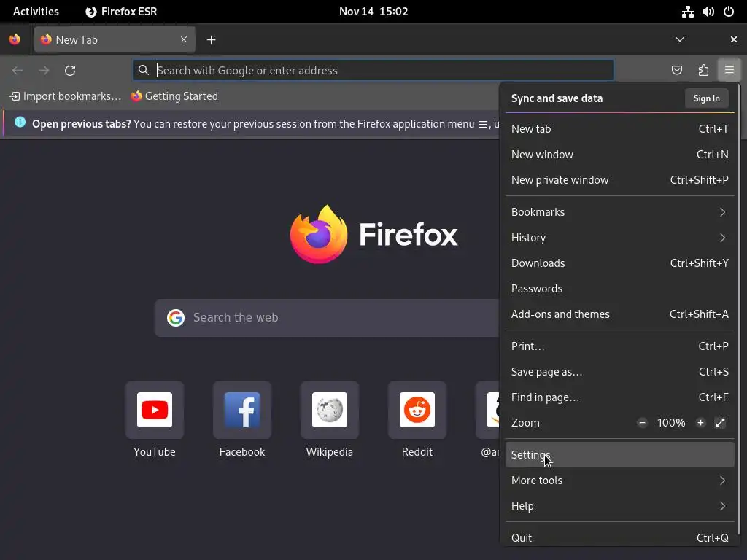Click Import bookmarks… toolbar item

click(x=66, y=96)
